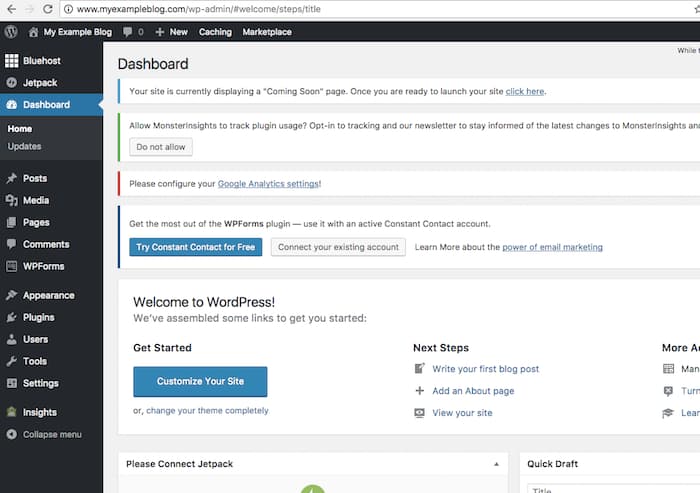This screenshot has width=700, height=493.
Task: Click the Do not allow button
Action: (161, 147)
